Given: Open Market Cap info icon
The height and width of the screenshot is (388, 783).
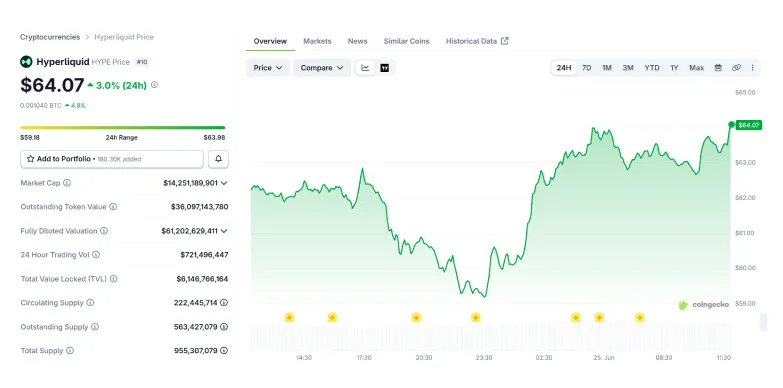Looking at the screenshot, I should point(67,183).
